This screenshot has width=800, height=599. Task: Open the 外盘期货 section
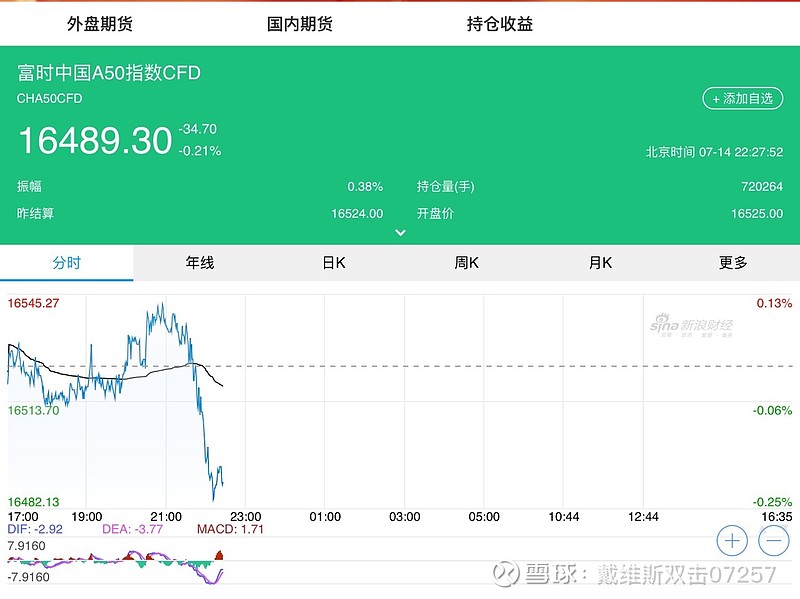click(103, 21)
